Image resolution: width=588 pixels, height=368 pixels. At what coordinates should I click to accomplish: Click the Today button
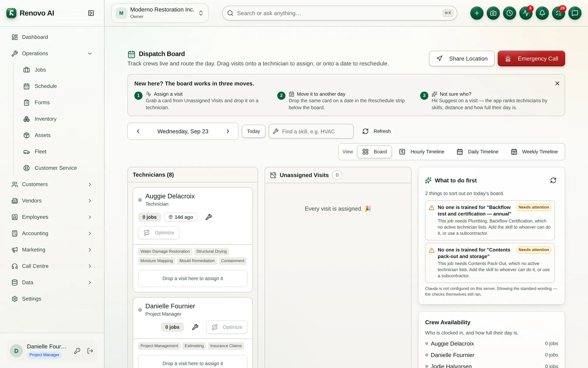[x=253, y=131]
